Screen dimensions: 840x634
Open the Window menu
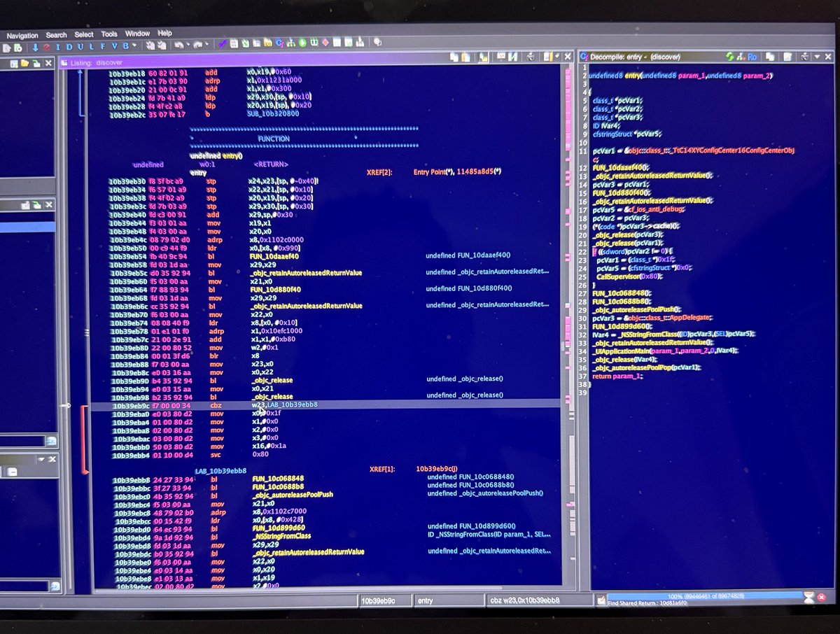coord(137,34)
